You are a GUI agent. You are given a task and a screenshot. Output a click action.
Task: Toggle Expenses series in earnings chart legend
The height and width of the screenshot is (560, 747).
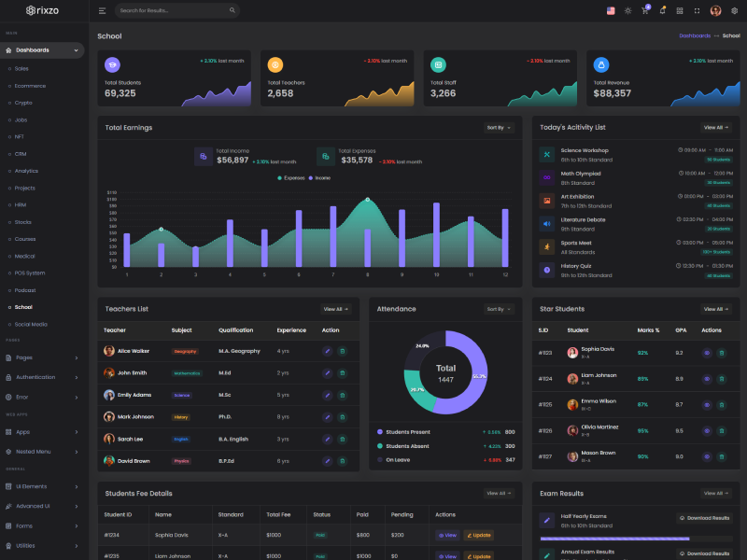[291, 177]
